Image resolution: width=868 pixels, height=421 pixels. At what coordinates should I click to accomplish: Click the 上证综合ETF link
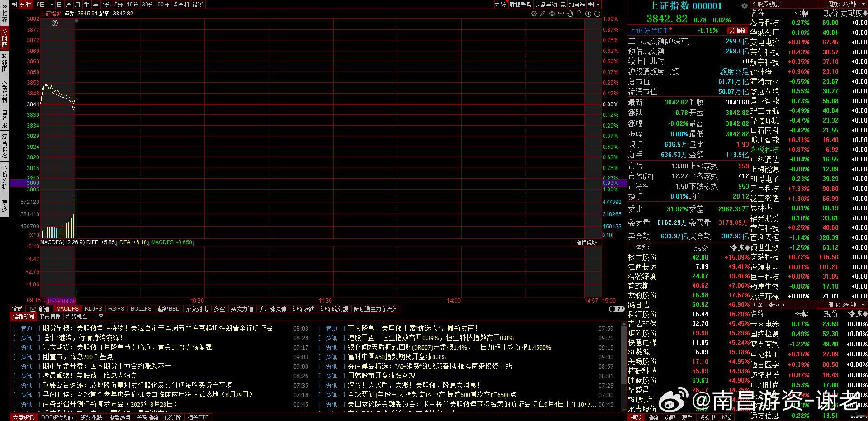pos(648,30)
